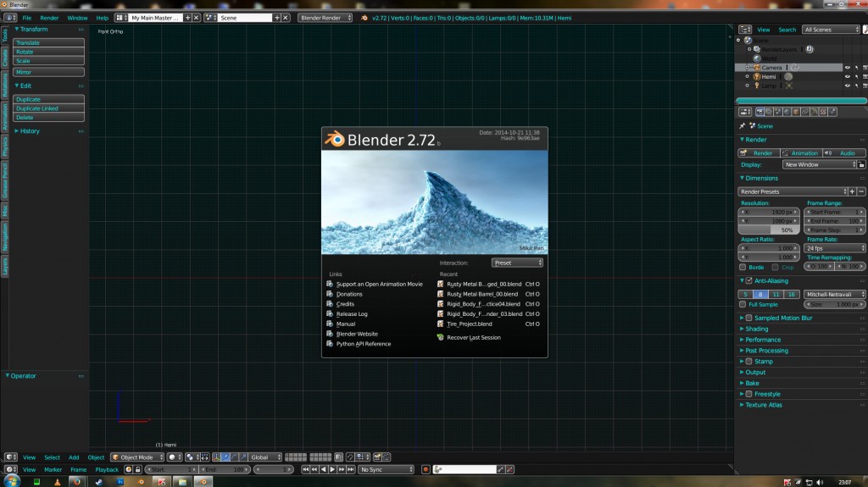Image resolution: width=868 pixels, height=487 pixels.
Task: Open the Object properties tab icon
Action: pyautogui.click(x=796, y=112)
